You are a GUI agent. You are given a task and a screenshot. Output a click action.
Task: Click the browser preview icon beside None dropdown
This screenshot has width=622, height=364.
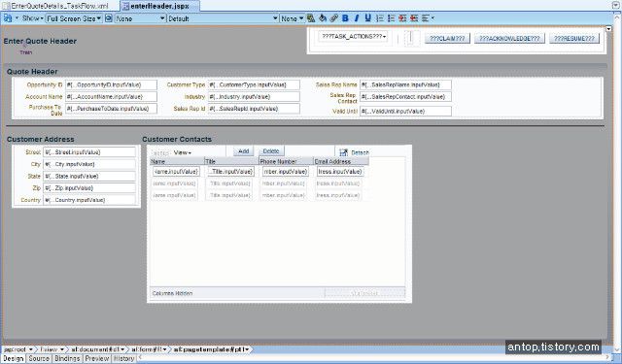(108, 18)
